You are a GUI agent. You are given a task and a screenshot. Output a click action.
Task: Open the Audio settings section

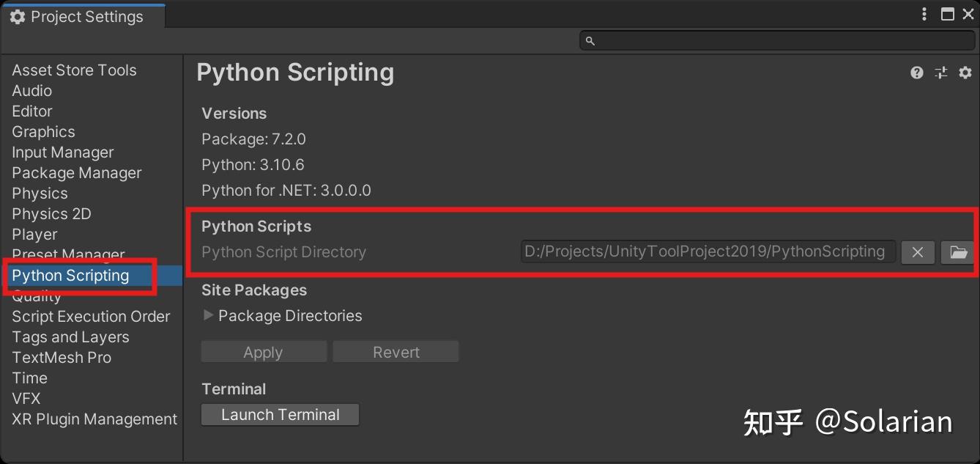(x=31, y=90)
